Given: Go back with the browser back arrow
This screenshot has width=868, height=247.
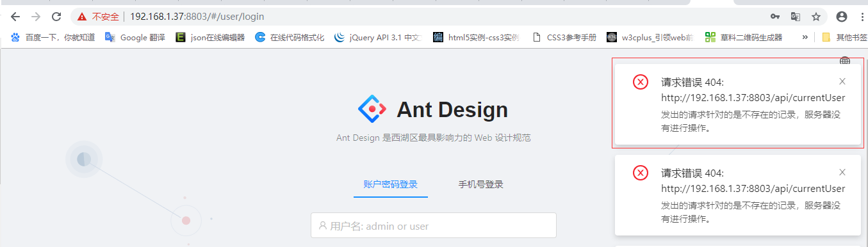Looking at the screenshot, I should pos(15,17).
